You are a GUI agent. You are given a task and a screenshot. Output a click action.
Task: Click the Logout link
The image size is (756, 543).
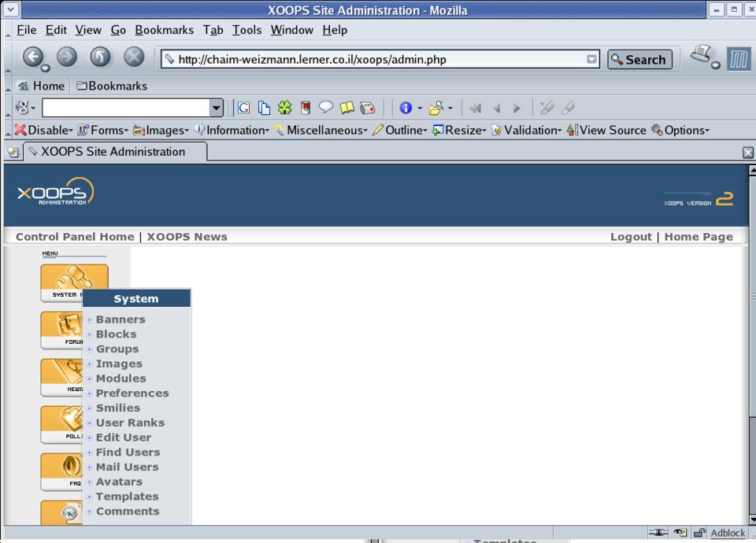point(631,237)
